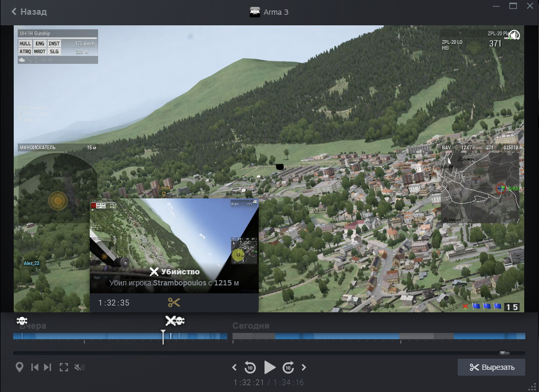
Task: Click the main video frame
Action: (269, 169)
